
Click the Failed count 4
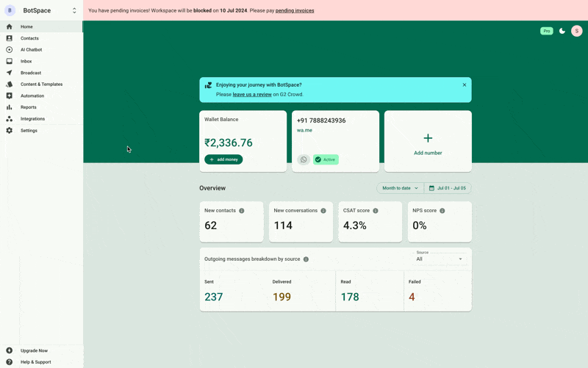pos(412,297)
